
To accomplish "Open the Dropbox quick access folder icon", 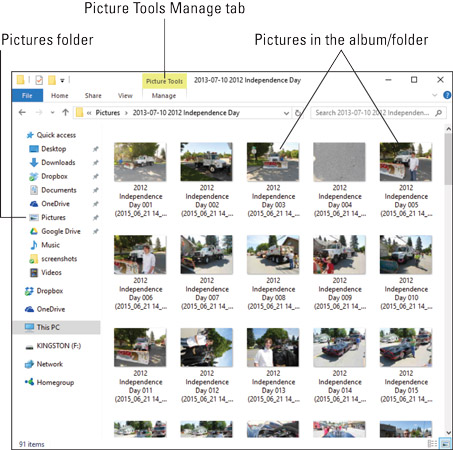I will point(34,176).
